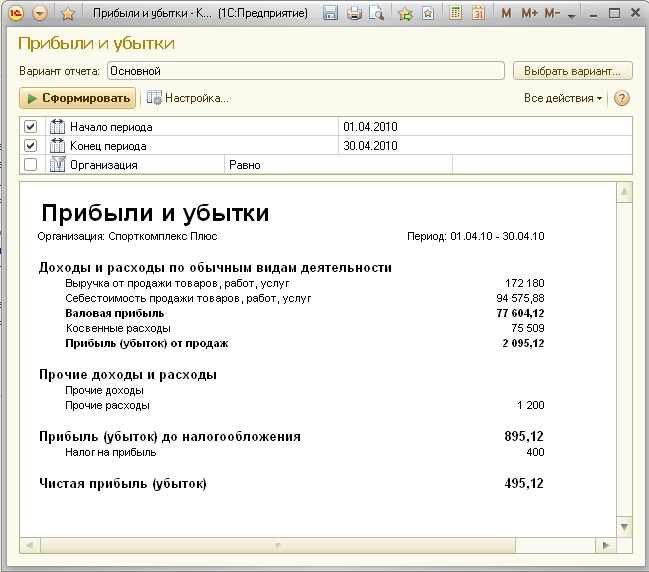649x572 pixels.
Task: Click the vertical scrollbar down arrow
Action: (x=624, y=527)
